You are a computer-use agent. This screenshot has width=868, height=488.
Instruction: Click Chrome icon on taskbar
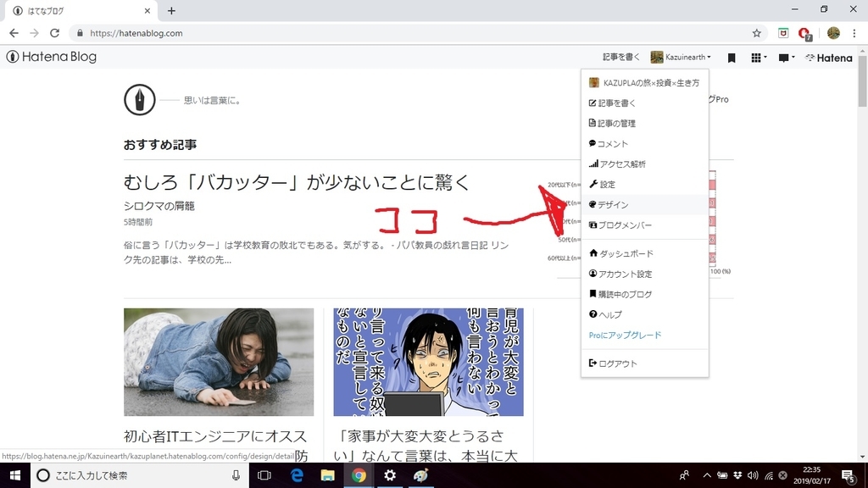pos(359,475)
